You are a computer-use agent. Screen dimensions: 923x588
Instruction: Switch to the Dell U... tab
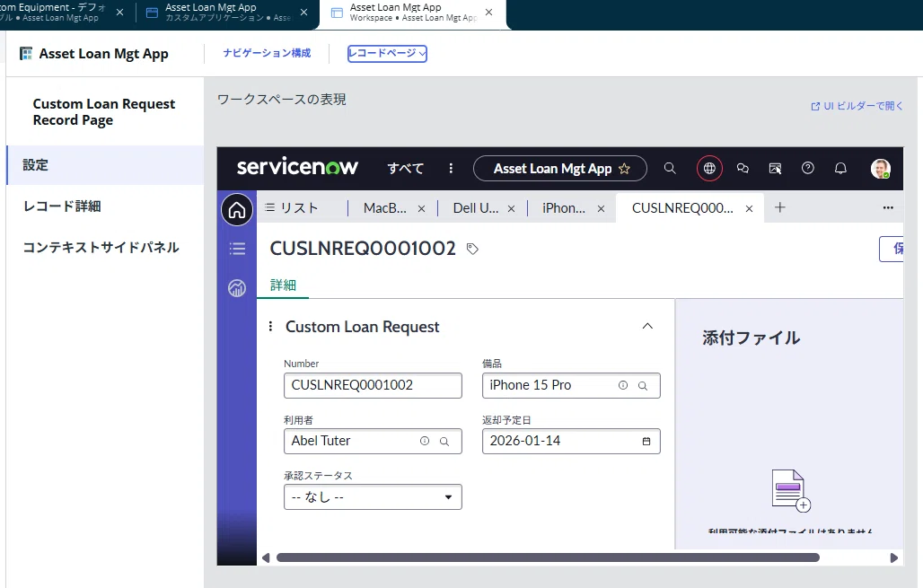click(476, 207)
